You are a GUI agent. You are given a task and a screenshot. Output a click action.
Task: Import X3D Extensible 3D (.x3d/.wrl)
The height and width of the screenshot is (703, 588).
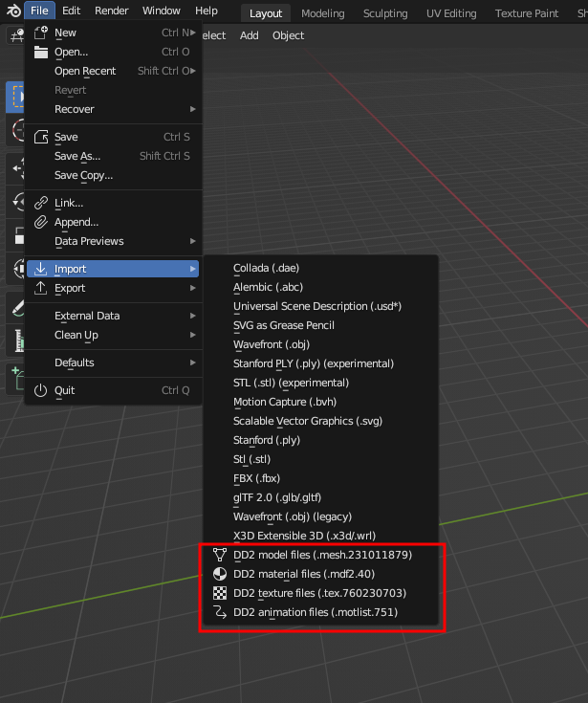(x=320, y=536)
